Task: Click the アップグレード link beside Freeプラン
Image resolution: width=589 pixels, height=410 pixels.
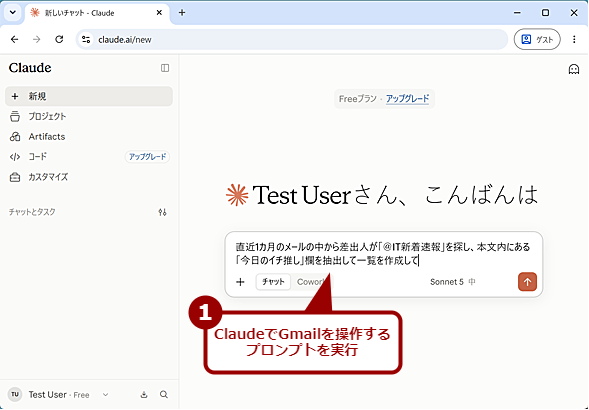Action: click(x=408, y=99)
